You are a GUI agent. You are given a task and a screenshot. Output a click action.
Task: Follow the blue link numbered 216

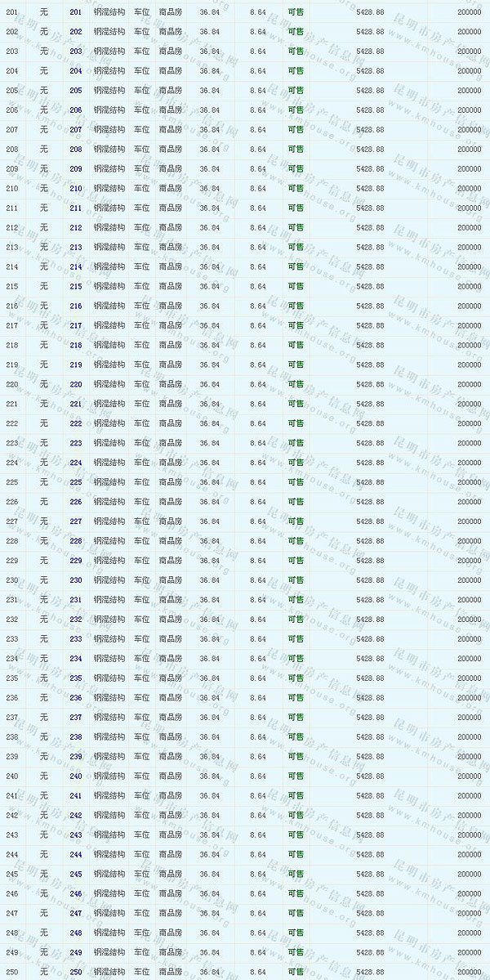(x=76, y=307)
